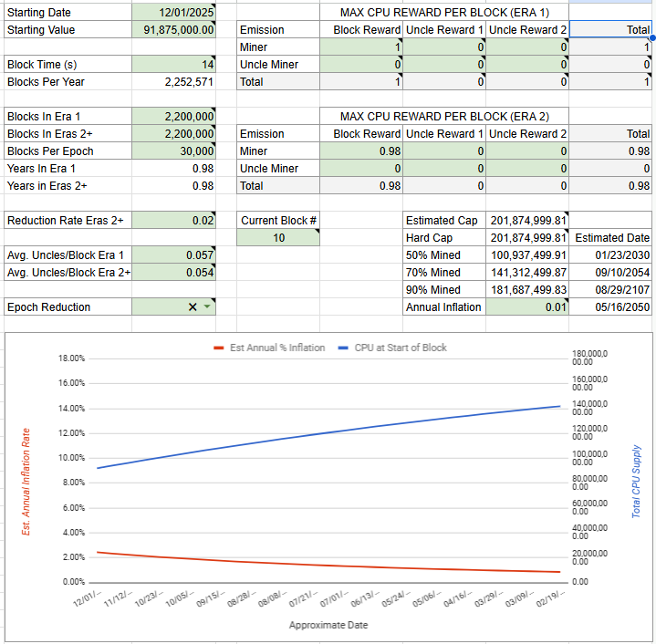Select Era 2 Miner Block Reward 0.98 cell
Image resolution: width=656 pixels, height=644 pixels.
coord(361,151)
